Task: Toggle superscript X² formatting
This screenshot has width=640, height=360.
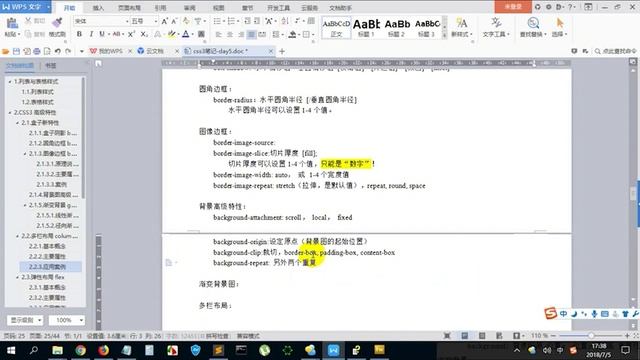Action: click(x=131, y=34)
